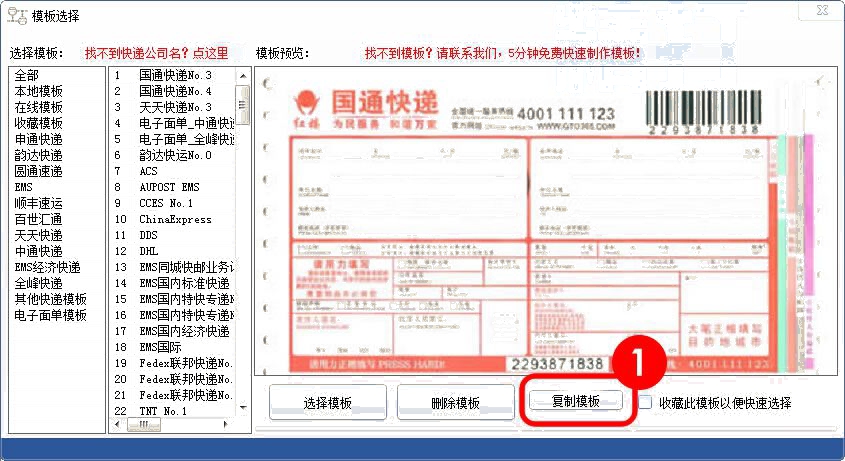Click the 国通快递 waybill preview image
Image resolution: width=845 pixels, height=461 pixels.
545,222
